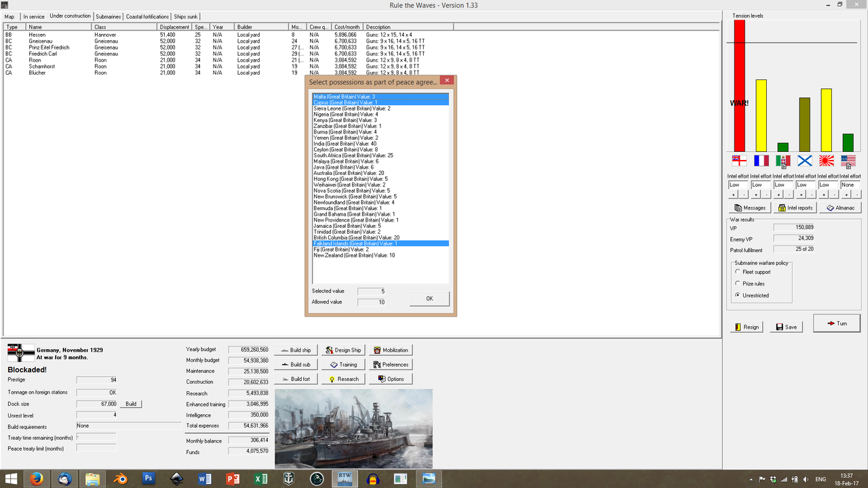The width and height of the screenshot is (868, 488).
Task: Switch submarine policy to Unrestricted
Action: 738,295
